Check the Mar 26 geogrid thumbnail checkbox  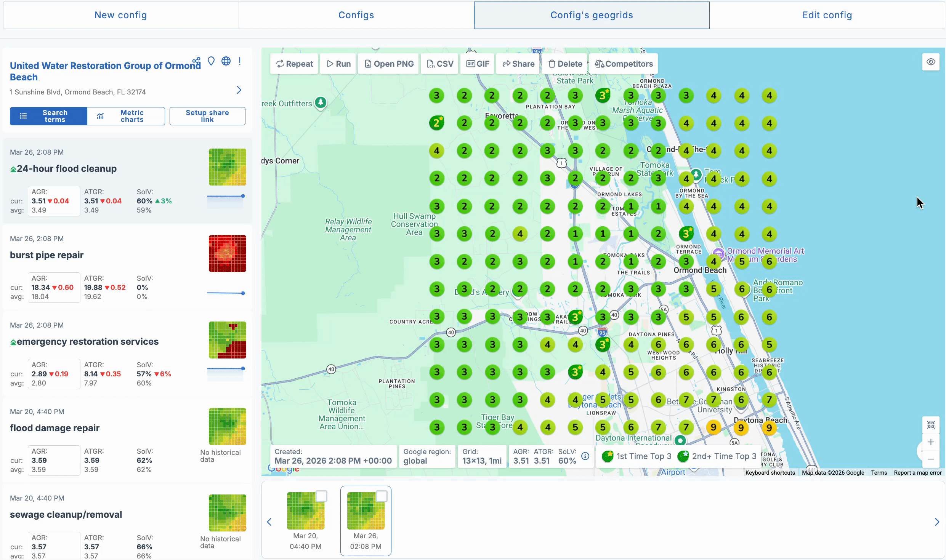[382, 496]
